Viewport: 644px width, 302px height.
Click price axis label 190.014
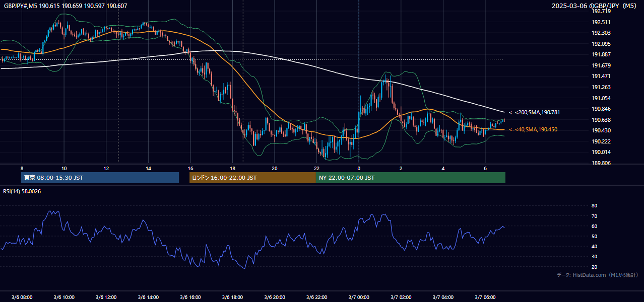pyautogui.click(x=601, y=152)
